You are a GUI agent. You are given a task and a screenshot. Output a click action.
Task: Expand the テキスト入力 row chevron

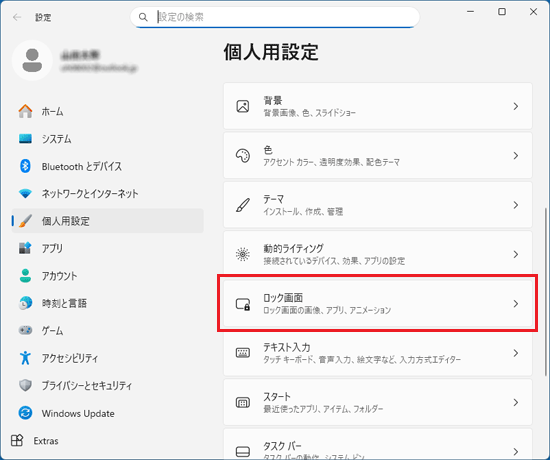pos(516,353)
